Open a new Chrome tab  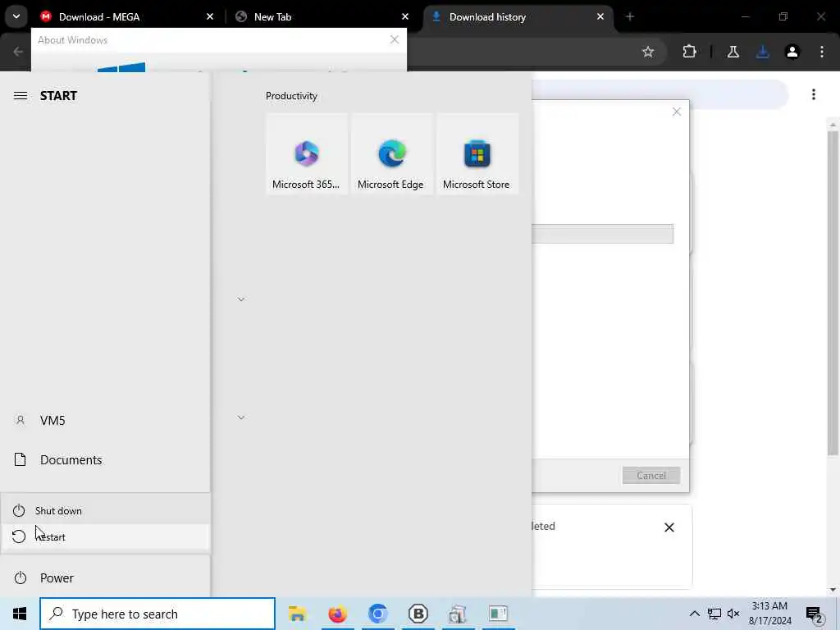[630, 17]
